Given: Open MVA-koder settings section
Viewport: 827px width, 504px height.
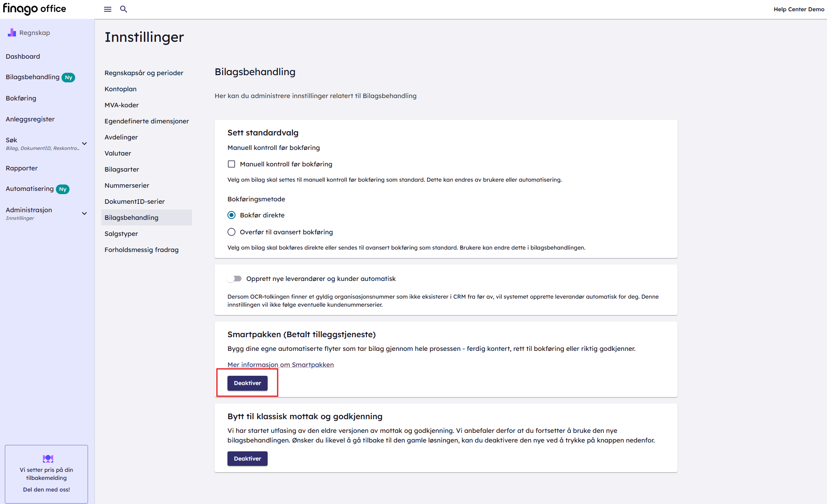Looking at the screenshot, I should coord(121,105).
